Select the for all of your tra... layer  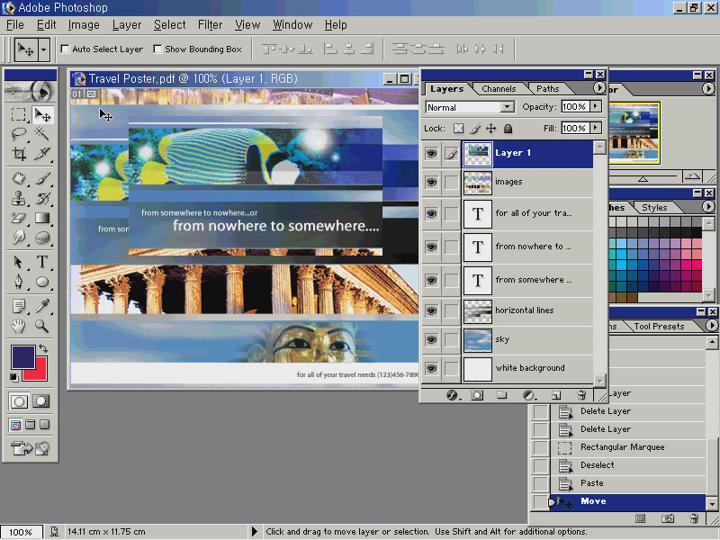coord(528,214)
